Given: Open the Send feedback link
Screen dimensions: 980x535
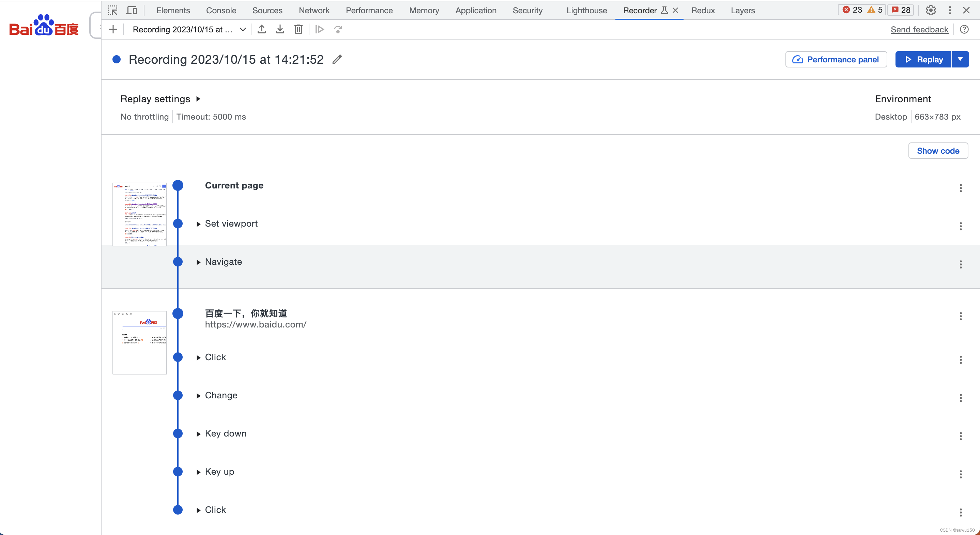Looking at the screenshot, I should tap(919, 29).
